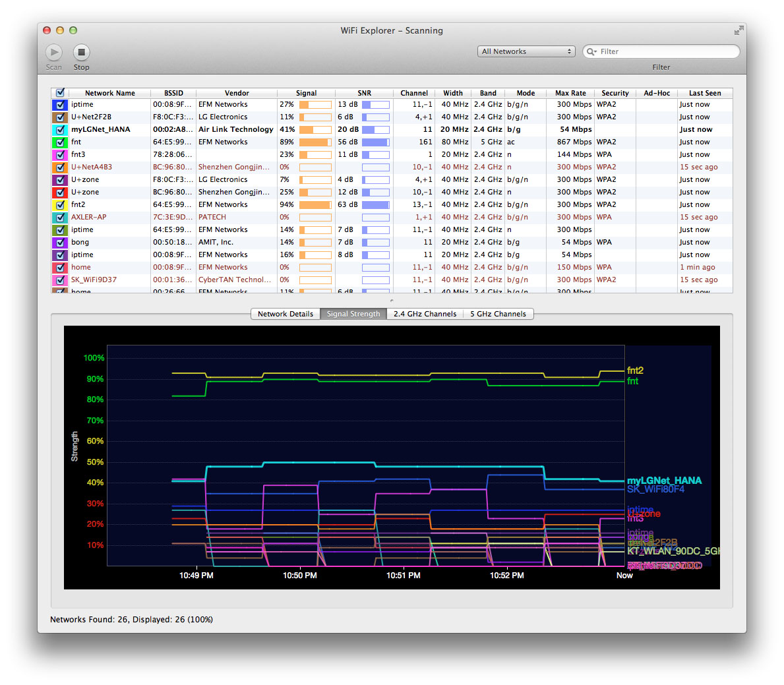The height and width of the screenshot is (685, 784).
Task: Click the split-view resize handle above tabs
Action: [392, 301]
